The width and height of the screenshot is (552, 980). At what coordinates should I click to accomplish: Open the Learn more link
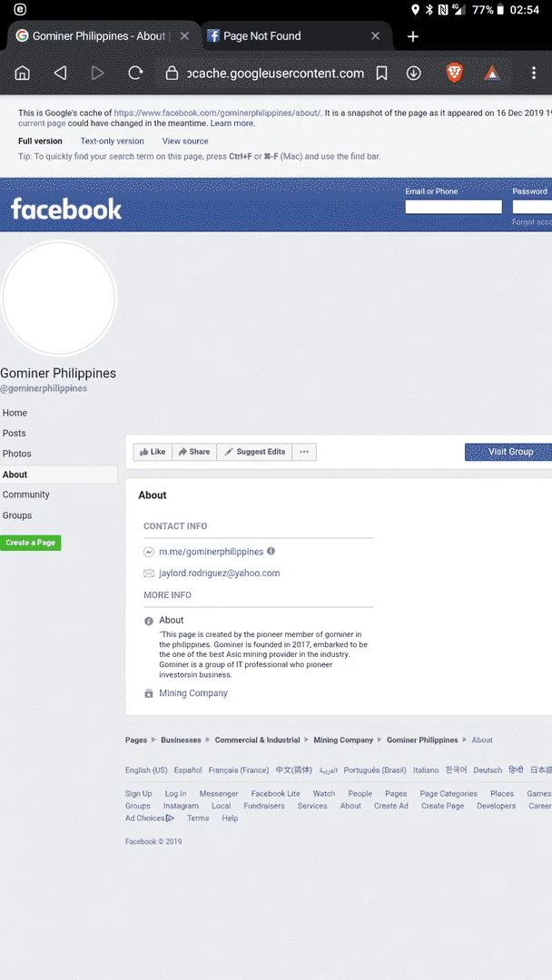click(232, 123)
